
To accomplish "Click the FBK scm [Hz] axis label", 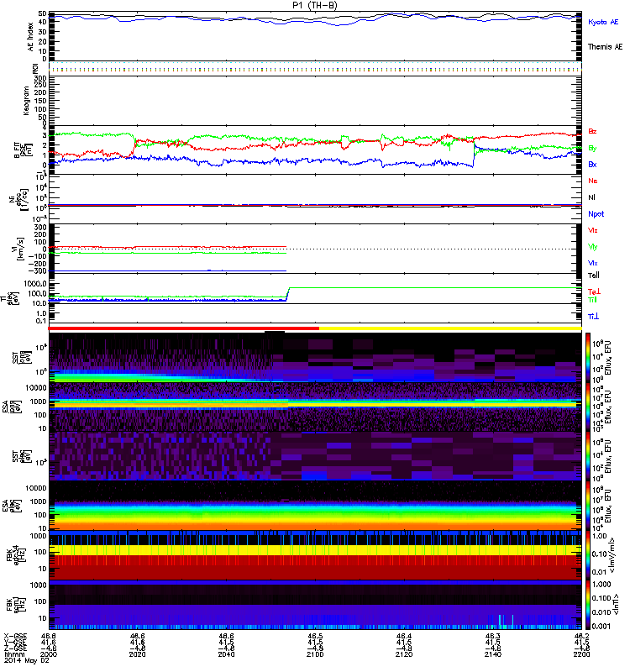I will click(x=16, y=603).
